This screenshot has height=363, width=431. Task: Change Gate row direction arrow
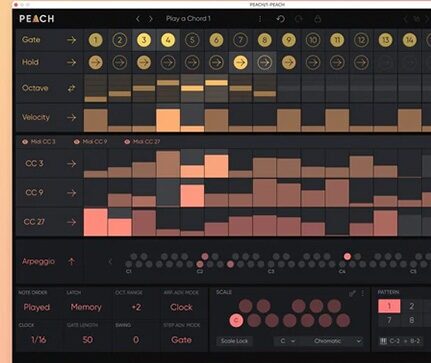pyautogui.click(x=71, y=40)
